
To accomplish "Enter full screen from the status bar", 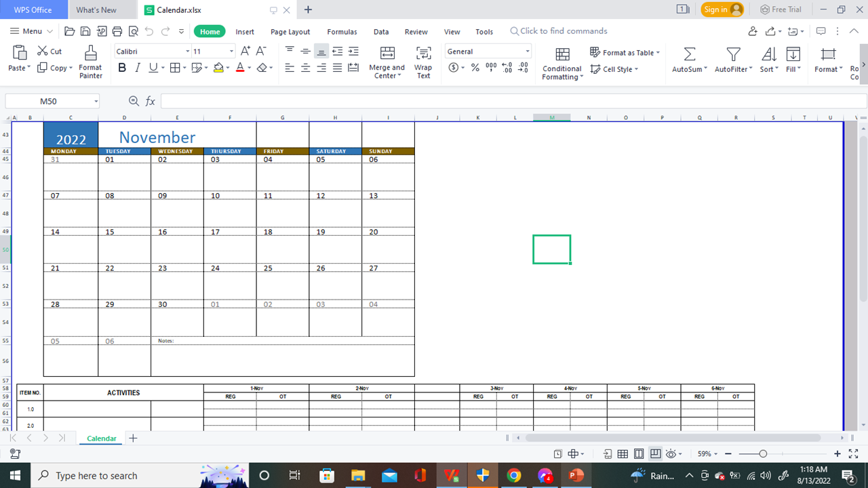I will pos(854,453).
